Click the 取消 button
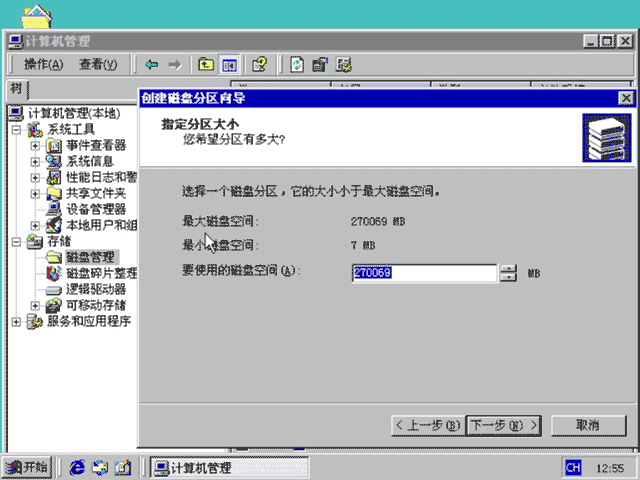Screen dimensions: 640x480 click(x=589, y=426)
